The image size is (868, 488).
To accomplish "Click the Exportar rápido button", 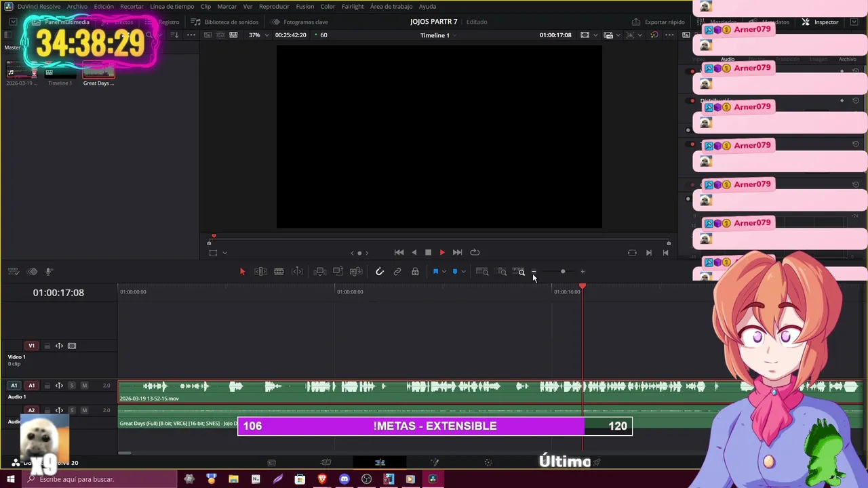I will 658,22.
